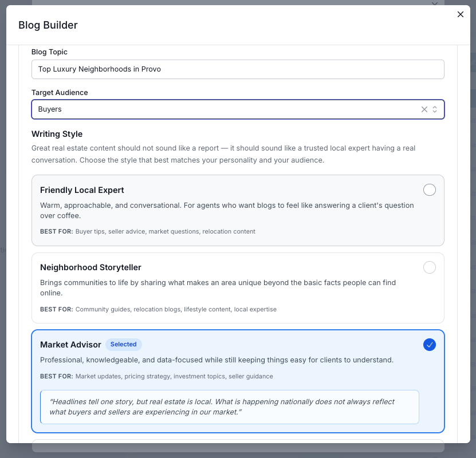
Task: Click the "Great real estate content" intro paragraph
Action: (x=223, y=154)
